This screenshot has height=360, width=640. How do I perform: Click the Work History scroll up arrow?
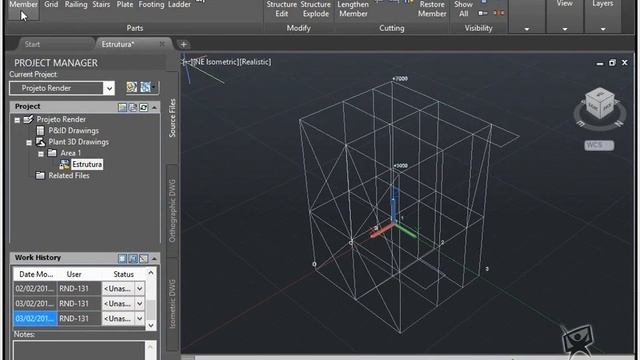click(151, 272)
